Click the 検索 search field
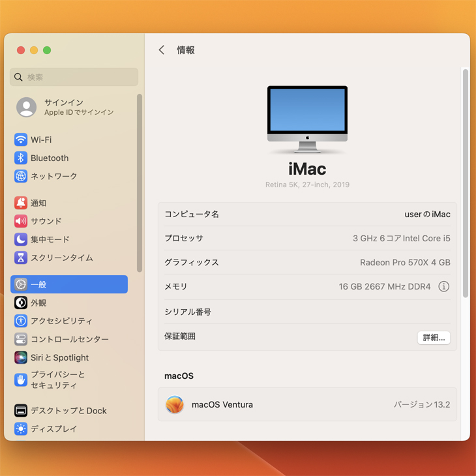476x476 pixels. coord(74,77)
